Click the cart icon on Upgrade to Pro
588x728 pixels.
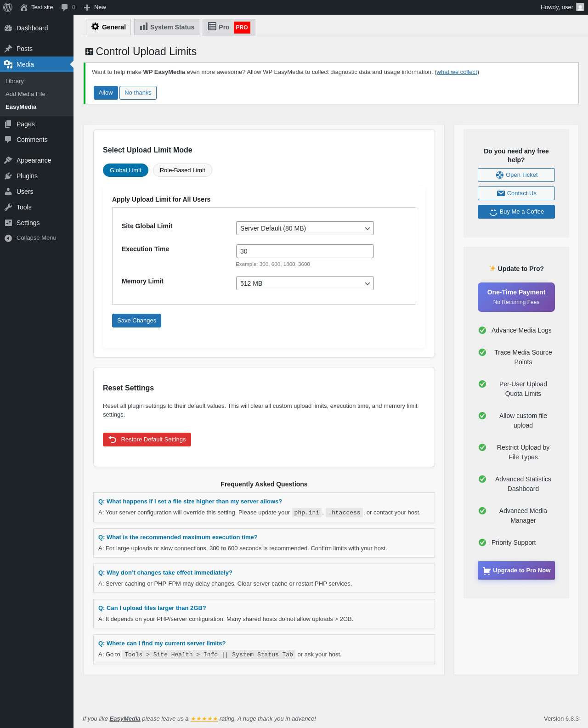487,571
